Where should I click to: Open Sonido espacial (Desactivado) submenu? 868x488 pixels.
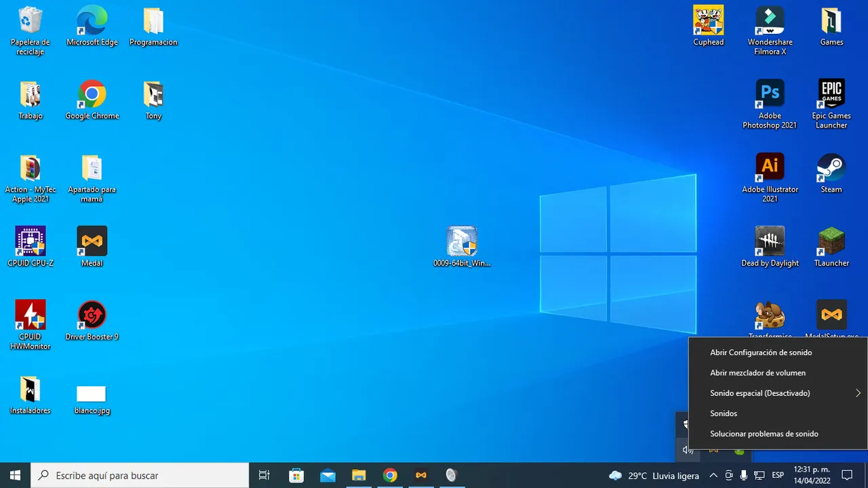(778, 393)
